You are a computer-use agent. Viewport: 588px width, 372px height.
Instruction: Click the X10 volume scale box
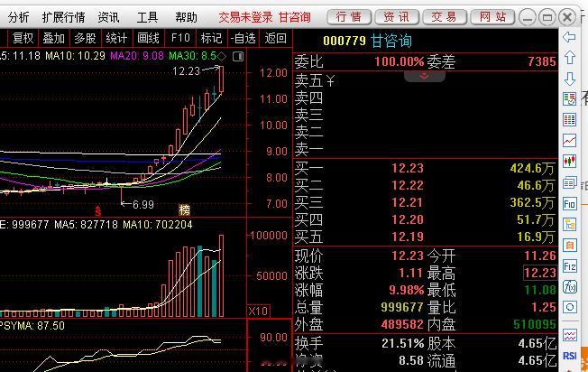click(x=258, y=312)
